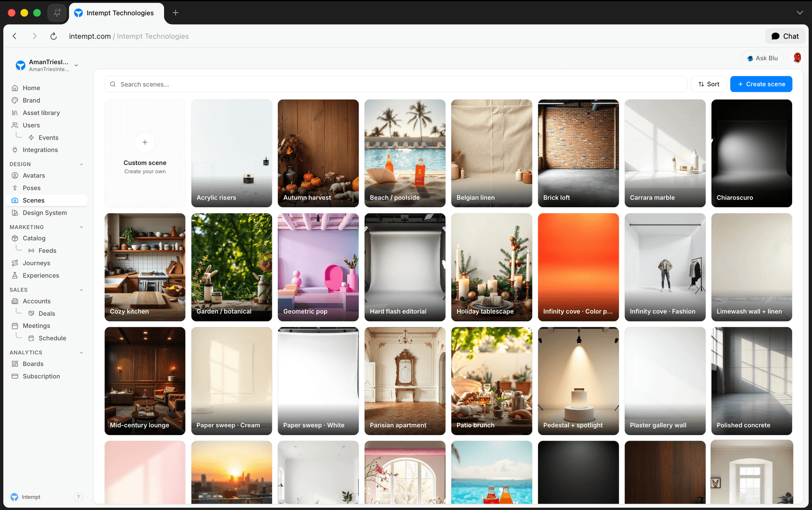
Task: Click the Catalog box icon
Action: [x=15, y=238]
